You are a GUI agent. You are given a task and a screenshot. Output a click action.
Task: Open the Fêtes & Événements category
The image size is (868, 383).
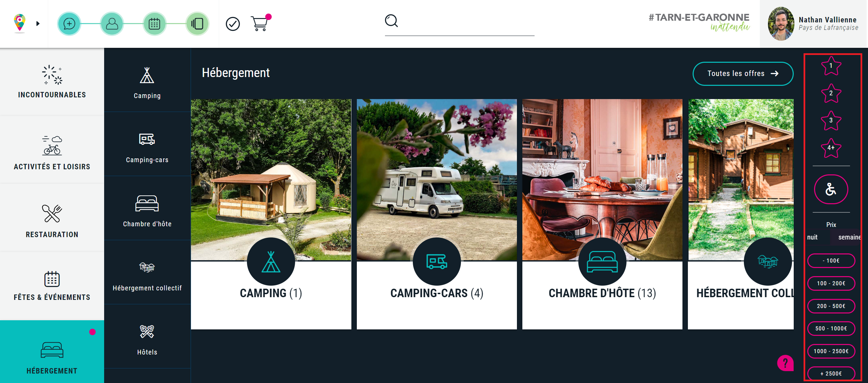click(x=52, y=286)
